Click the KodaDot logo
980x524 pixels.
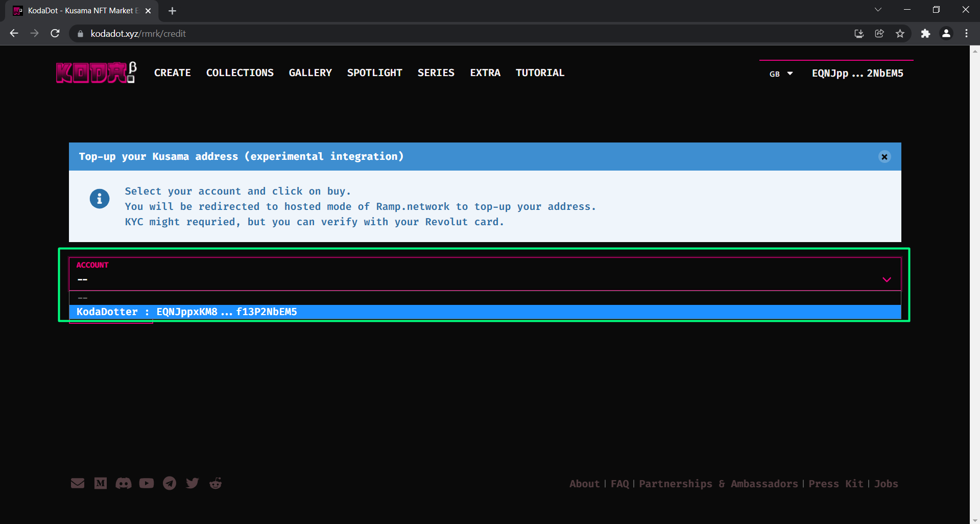(96, 73)
